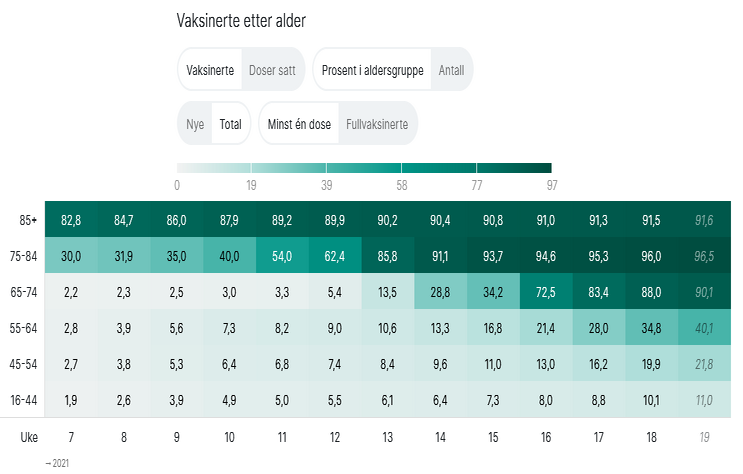Select Prosent i aldersgruppe option
The image size is (743, 474).
(x=373, y=71)
